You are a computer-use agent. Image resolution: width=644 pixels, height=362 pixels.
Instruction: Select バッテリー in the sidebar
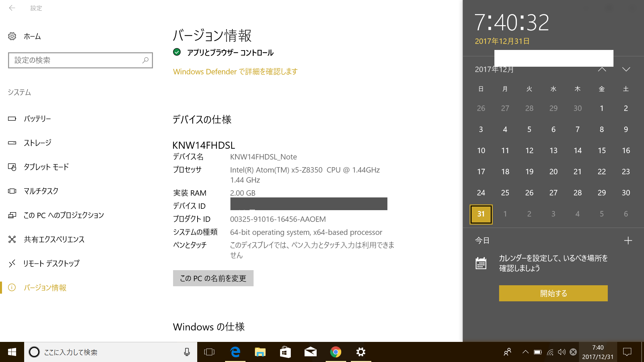(x=37, y=119)
